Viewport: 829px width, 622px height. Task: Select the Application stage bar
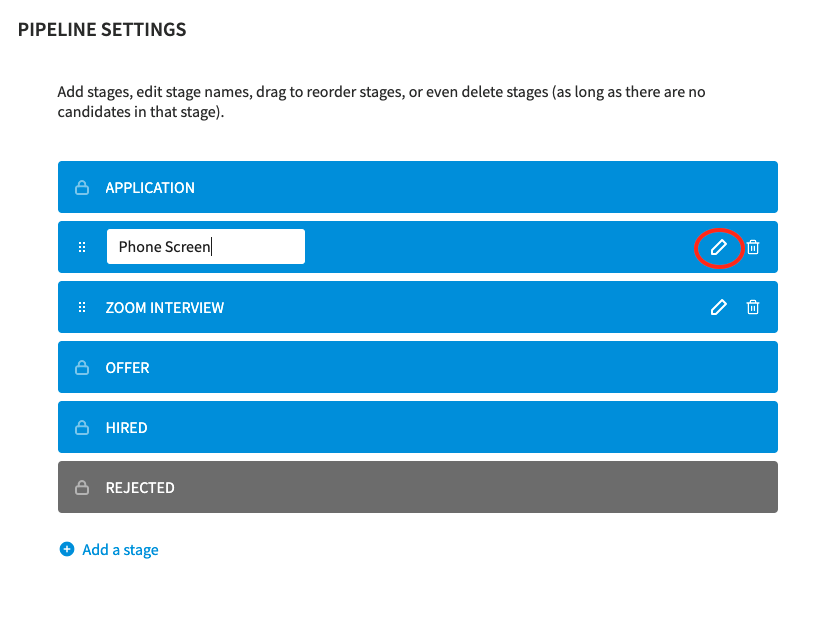coord(418,187)
